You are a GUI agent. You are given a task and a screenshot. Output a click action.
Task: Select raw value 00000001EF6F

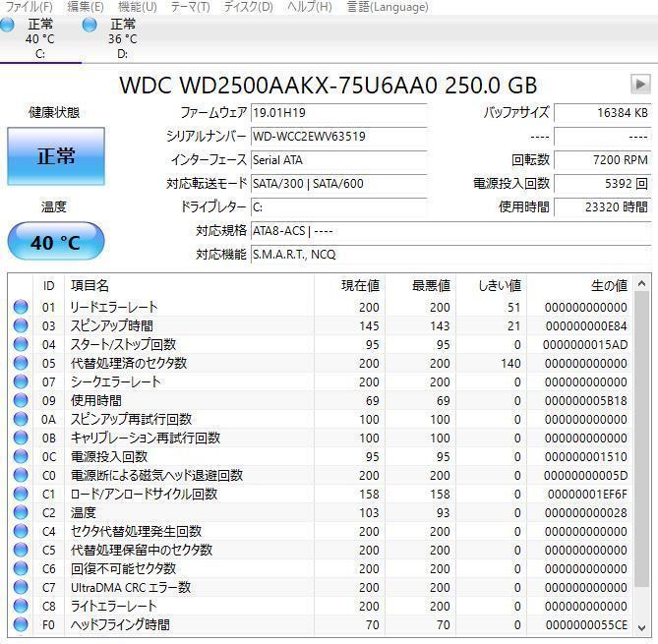pyautogui.click(x=587, y=495)
